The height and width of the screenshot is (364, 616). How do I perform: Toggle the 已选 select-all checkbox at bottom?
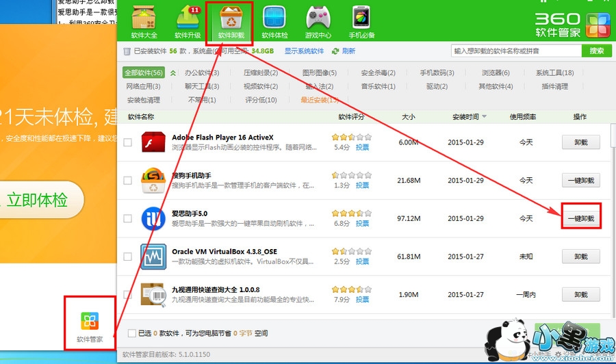click(132, 333)
